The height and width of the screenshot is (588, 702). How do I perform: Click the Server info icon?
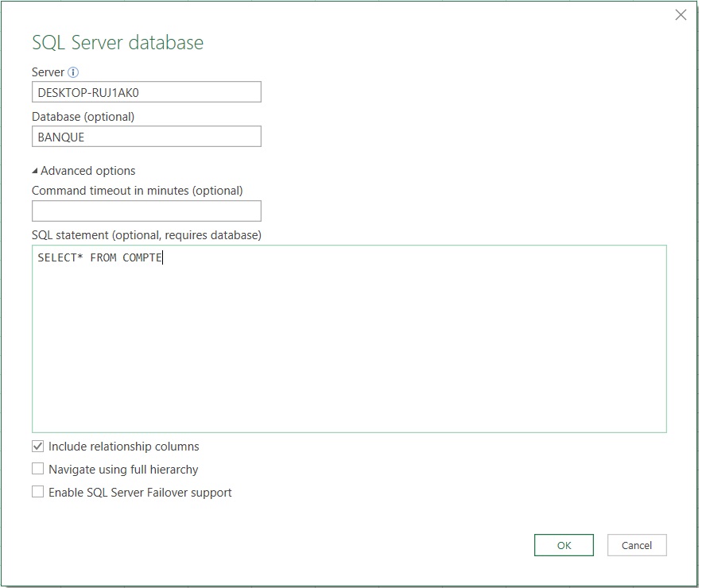73,72
